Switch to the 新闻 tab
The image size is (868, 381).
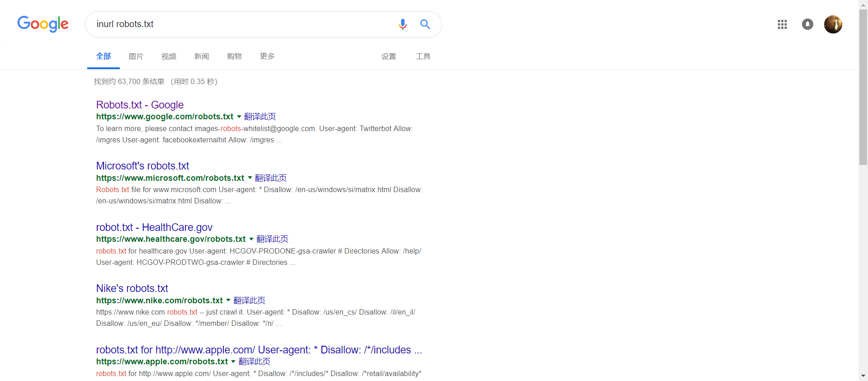[202, 56]
